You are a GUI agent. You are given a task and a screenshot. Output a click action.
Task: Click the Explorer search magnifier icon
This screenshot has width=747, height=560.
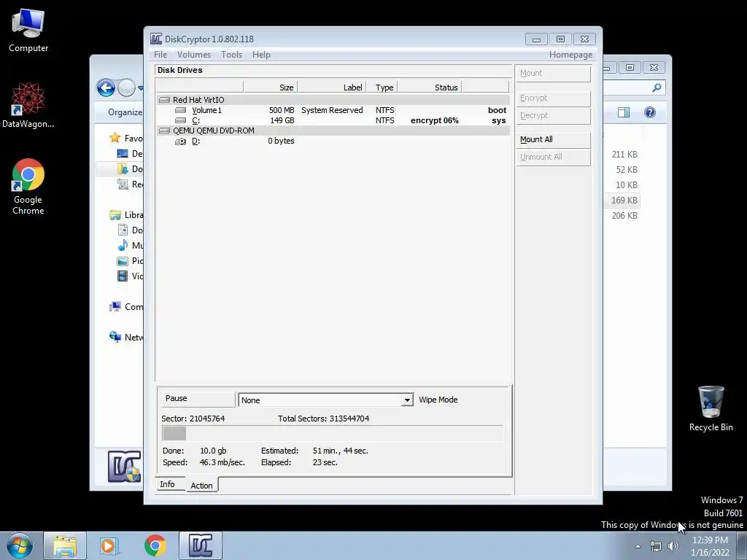[x=657, y=87]
